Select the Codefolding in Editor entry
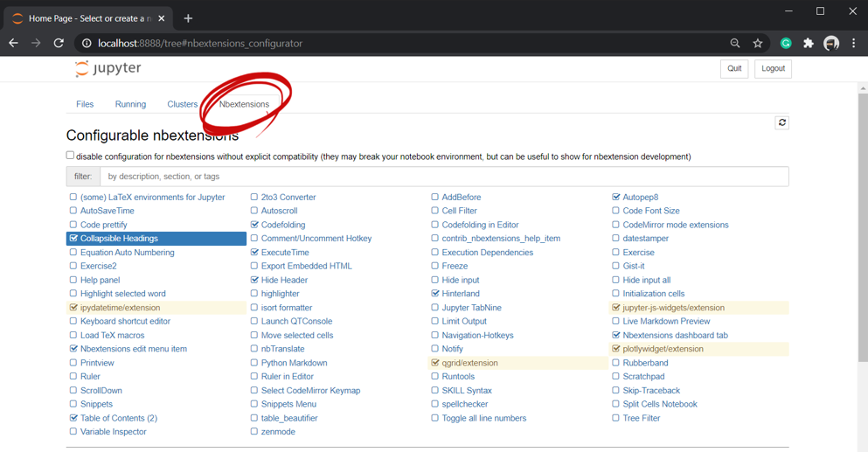 click(480, 225)
